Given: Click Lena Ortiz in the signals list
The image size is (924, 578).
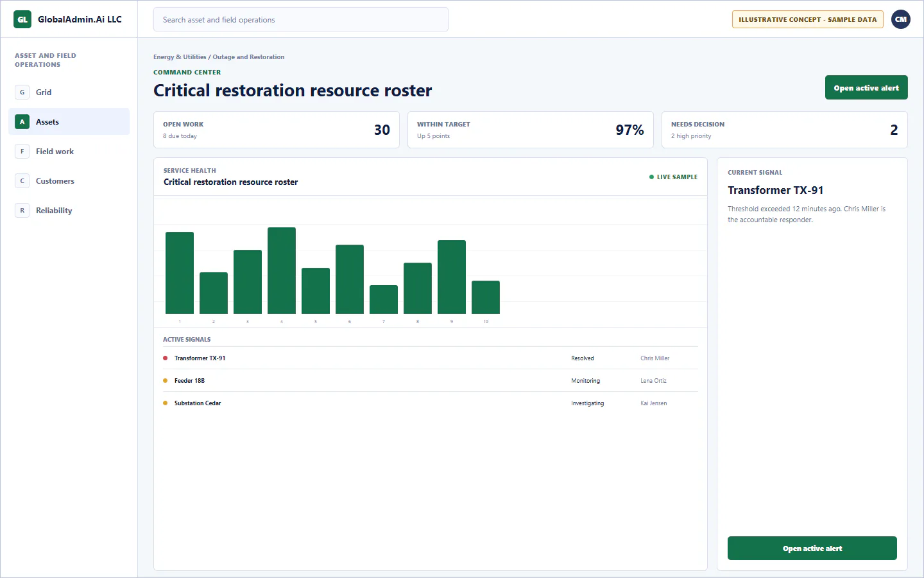Looking at the screenshot, I should 653,381.
